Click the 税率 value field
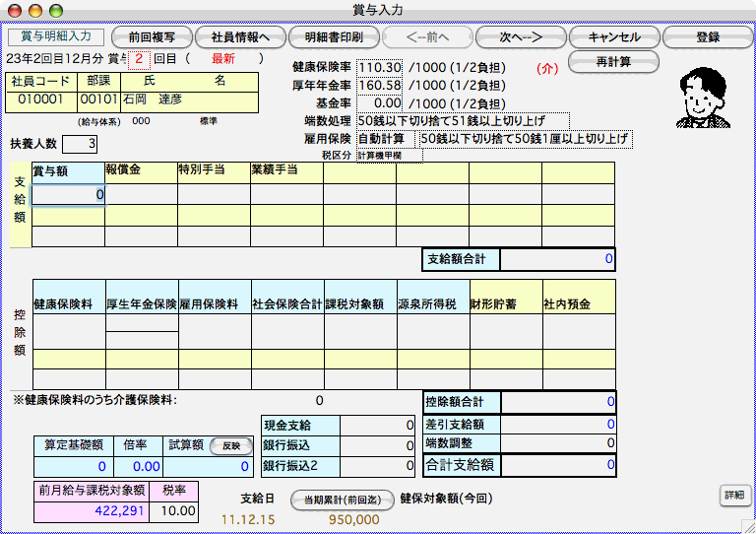Image resolution: width=756 pixels, height=534 pixels. (x=177, y=510)
